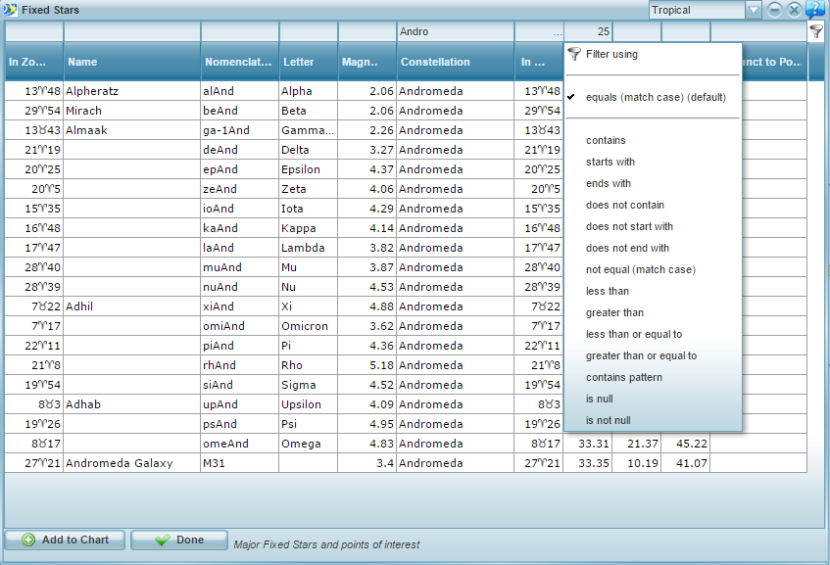Select 'is not null' filter option

[x=609, y=421]
